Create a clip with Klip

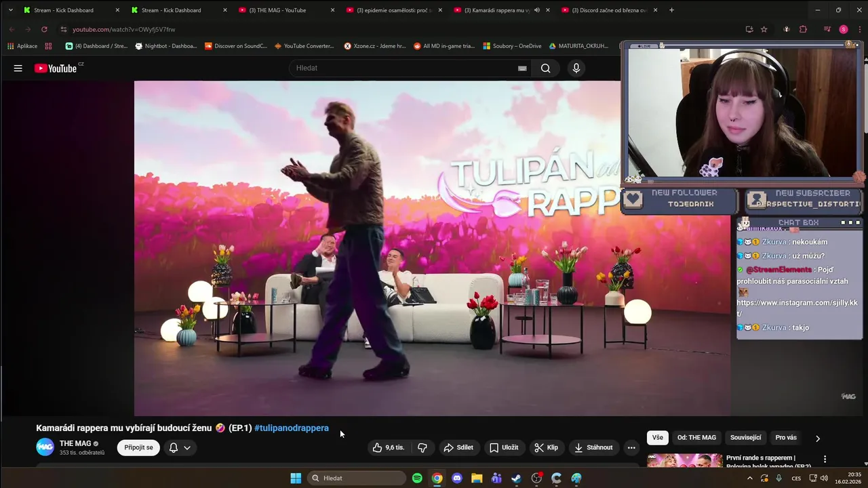click(547, 447)
